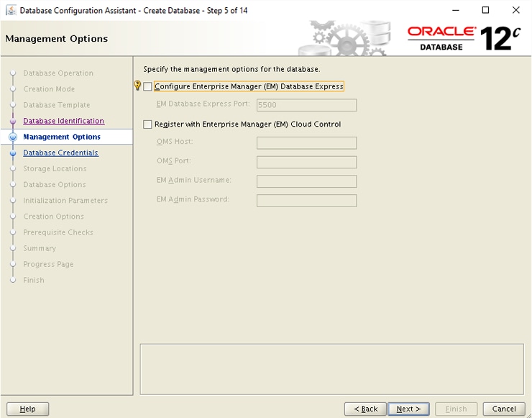Click the Summary step label
Viewport: 532px width, 418px height.
[40, 248]
